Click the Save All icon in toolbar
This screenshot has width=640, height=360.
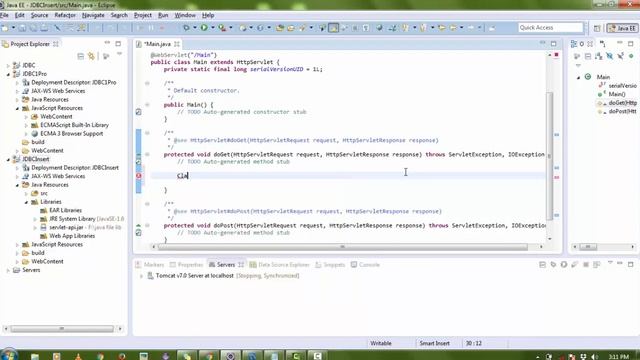tap(33, 28)
